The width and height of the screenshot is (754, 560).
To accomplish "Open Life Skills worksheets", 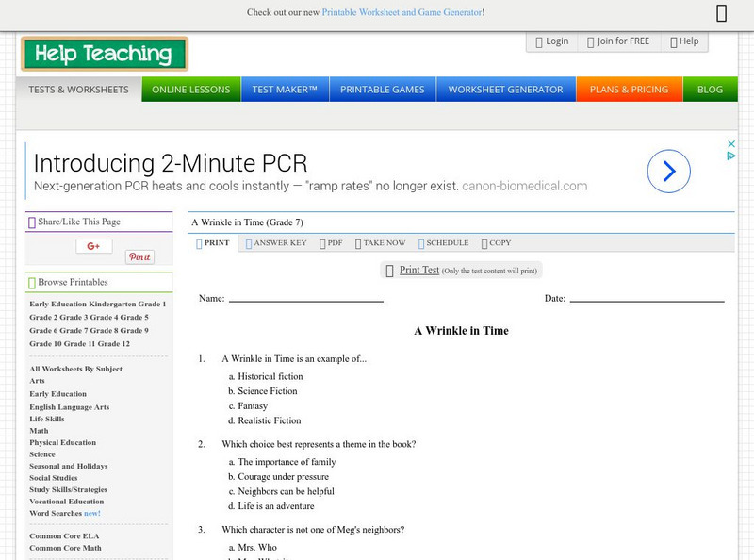I will pyautogui.click(x=46, y=419).
